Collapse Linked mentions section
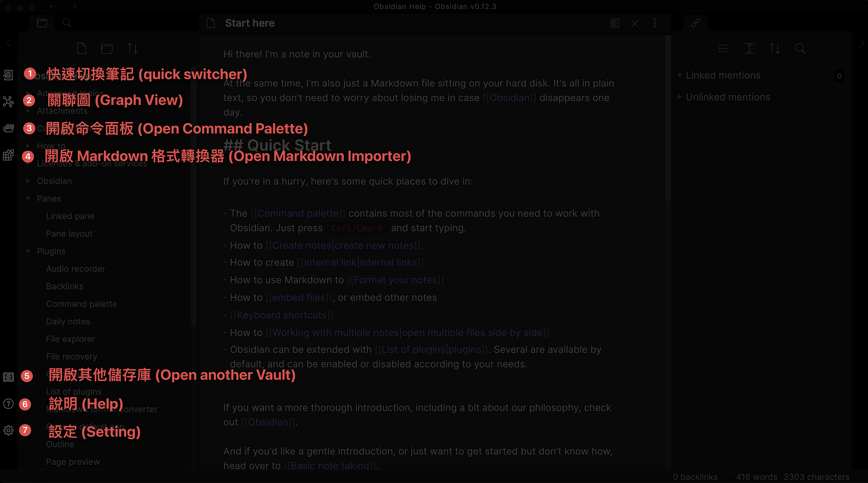Screen dimensions: 868x483 [x=680, y=76]
